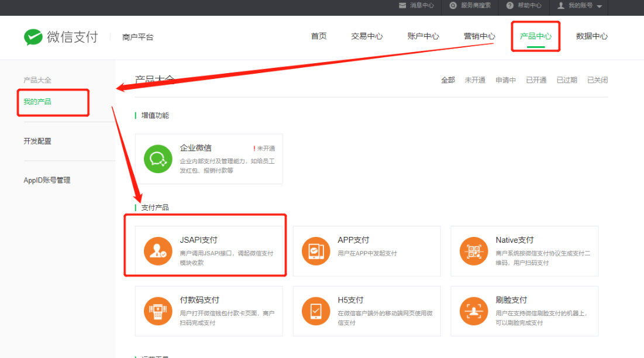644x358 pixels.
Task: Open 开发配置 in the sidebar
Action: pos(37,141)
